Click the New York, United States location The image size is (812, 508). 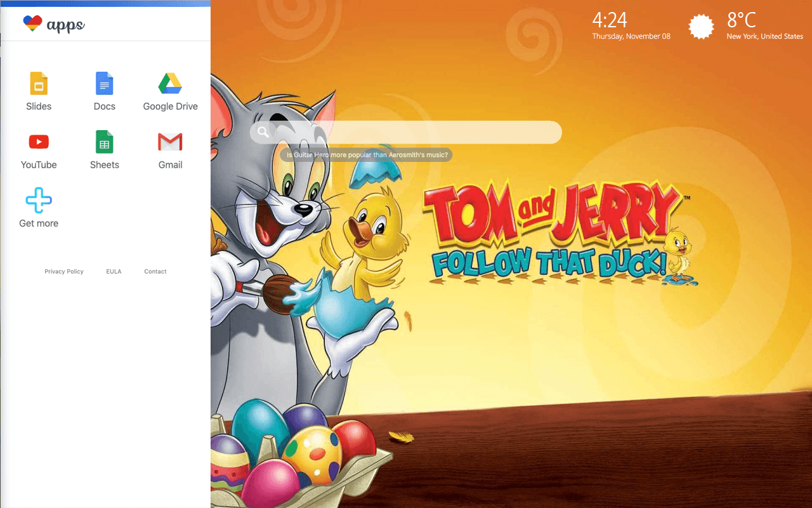[x=764, y=37]
